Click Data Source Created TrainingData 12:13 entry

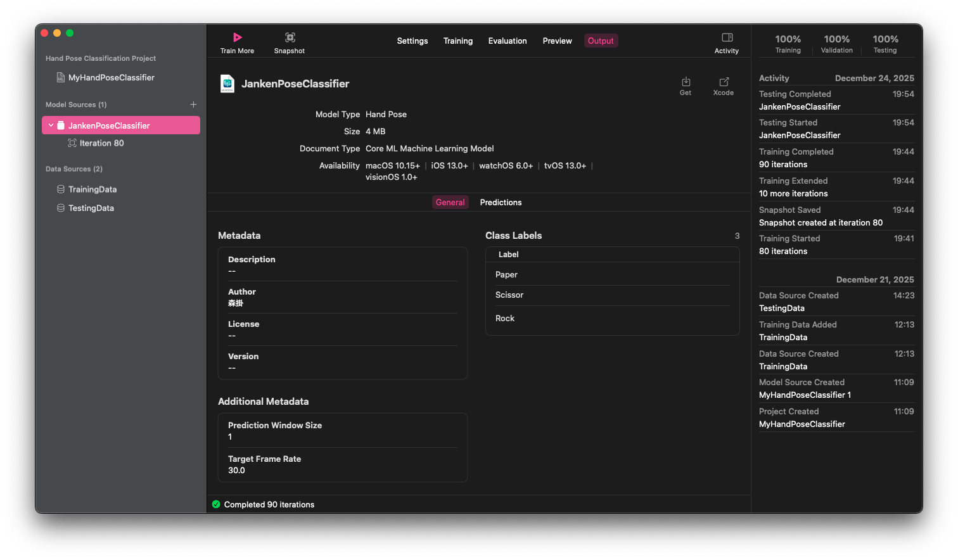click(x=836, y=360)
